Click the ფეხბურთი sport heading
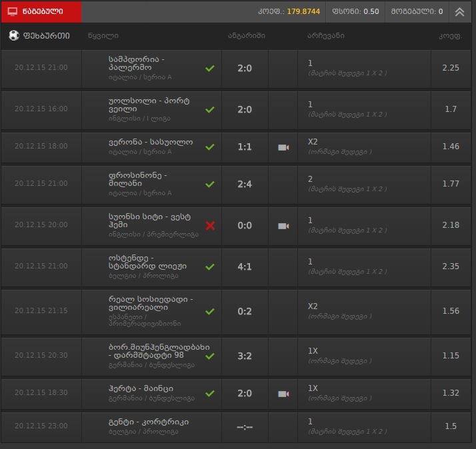 pos(47,36)
